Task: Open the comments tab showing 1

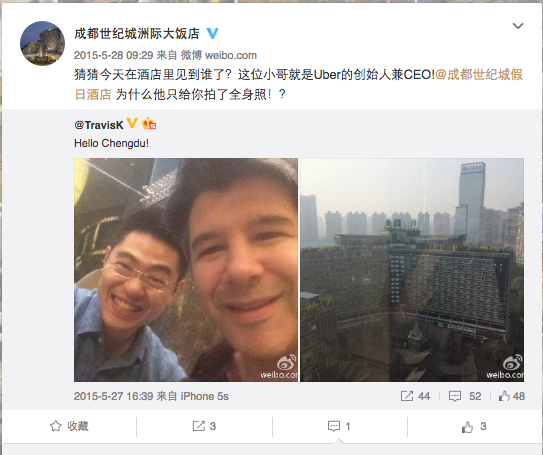Action: [x=339, y=426]
